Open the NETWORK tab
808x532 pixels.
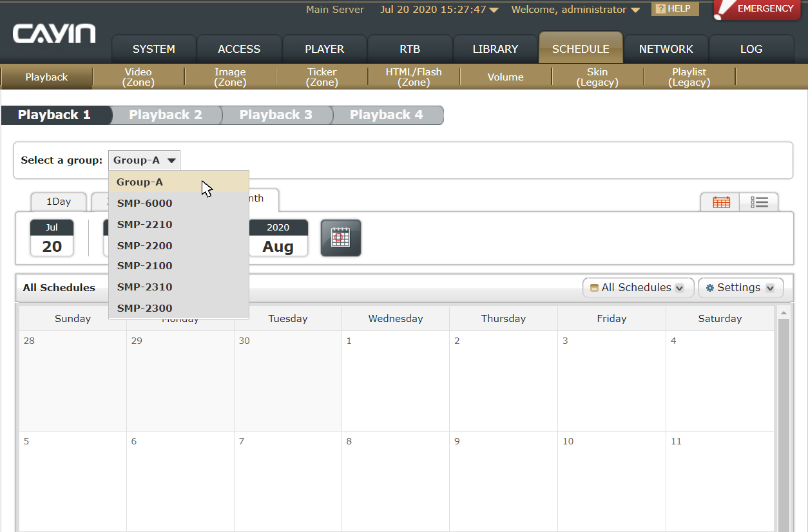click(x=666, y=49)
